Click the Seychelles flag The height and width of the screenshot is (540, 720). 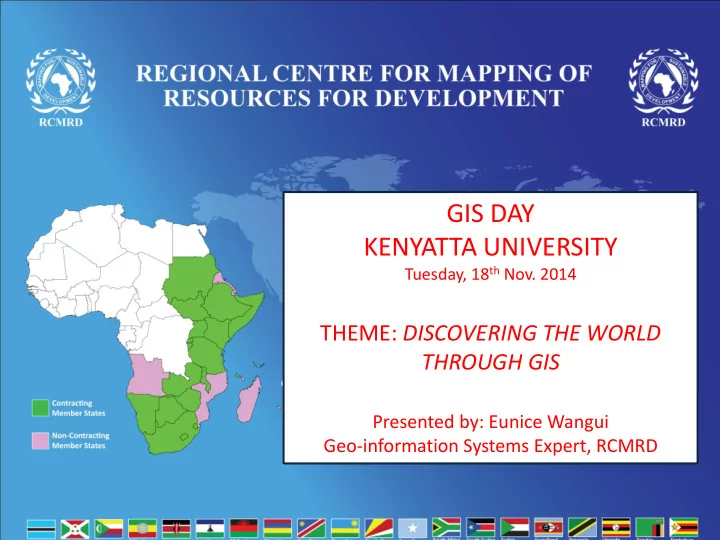[379, 529]
